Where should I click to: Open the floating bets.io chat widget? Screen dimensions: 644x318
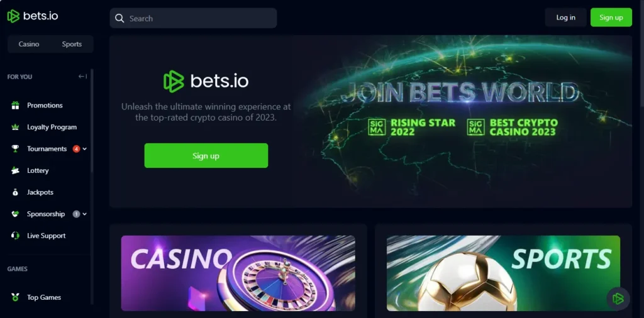click(x=618, y=299)
